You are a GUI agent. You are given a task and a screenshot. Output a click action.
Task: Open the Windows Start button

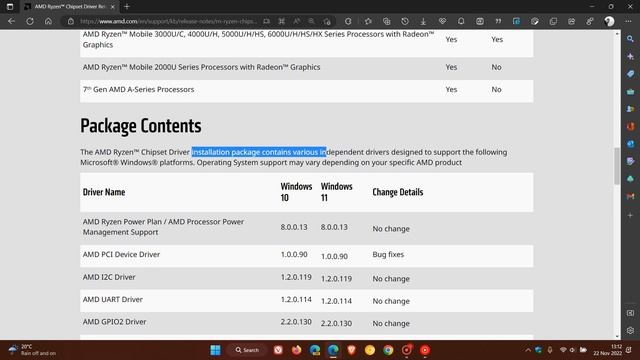point(216,350)
